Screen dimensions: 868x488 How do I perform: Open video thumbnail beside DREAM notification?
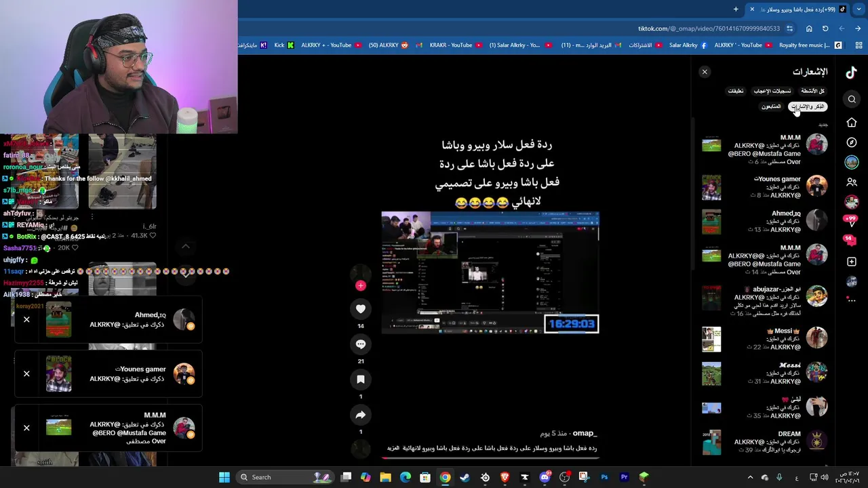click(x=711, y=442)
